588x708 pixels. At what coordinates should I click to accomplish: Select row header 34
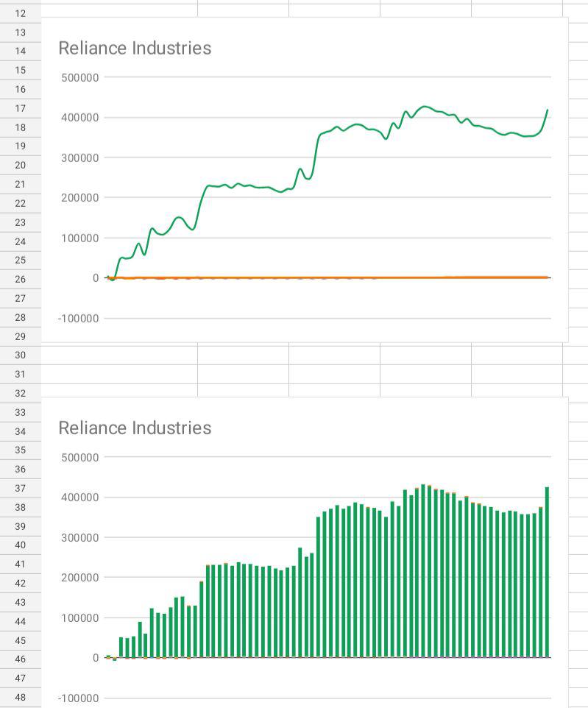point(21,431)
